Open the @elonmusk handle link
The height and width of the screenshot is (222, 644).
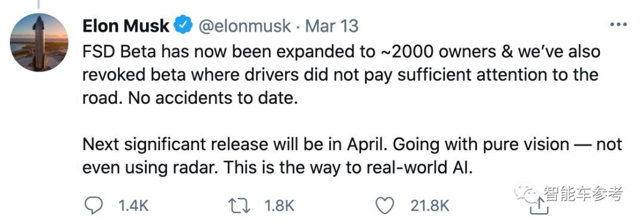click(244, 26)
